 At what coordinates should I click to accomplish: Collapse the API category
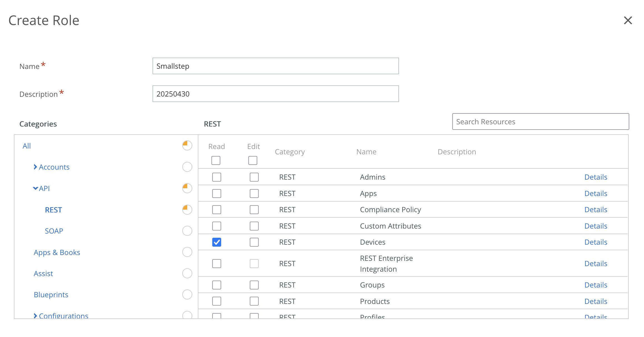pyautogui.click(x=36, y=188)
